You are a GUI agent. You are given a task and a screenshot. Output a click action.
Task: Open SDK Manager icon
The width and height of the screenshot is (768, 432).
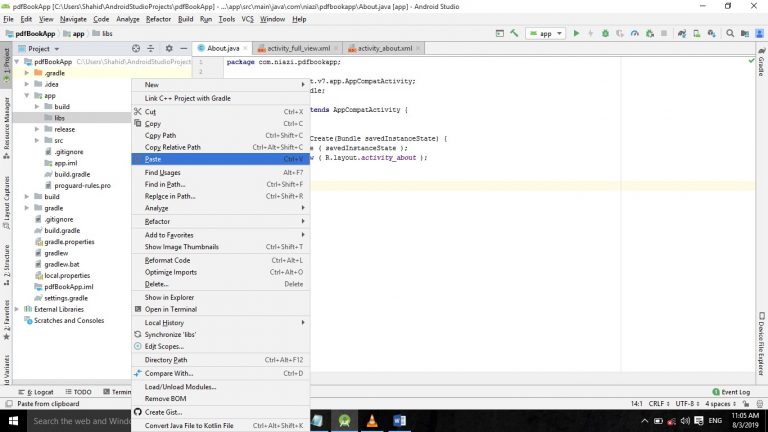tap(712, 33)
